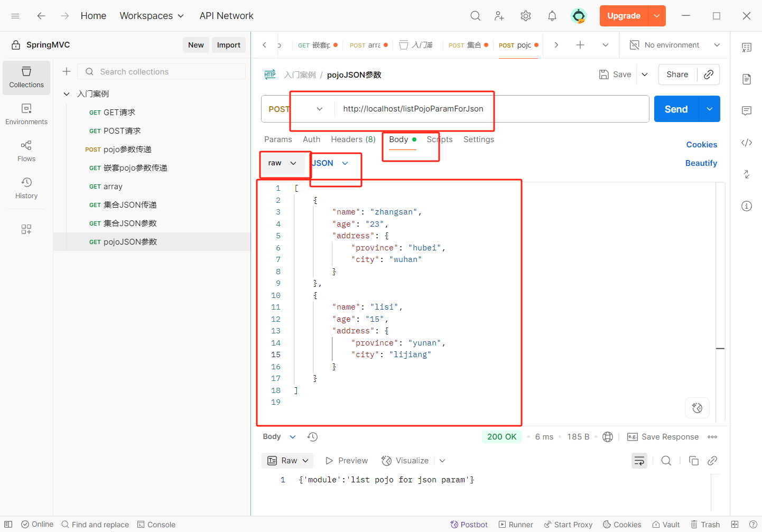This screenshot has height=532, width=762.
Task: Open the comments icon in right sidebar
Action: pos(747,111)
